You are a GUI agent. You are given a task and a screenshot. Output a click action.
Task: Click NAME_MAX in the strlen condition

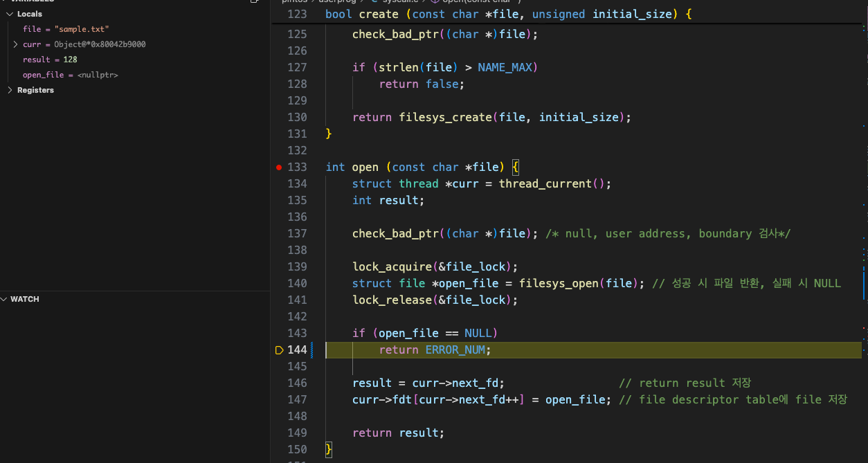tap(505, 67)
